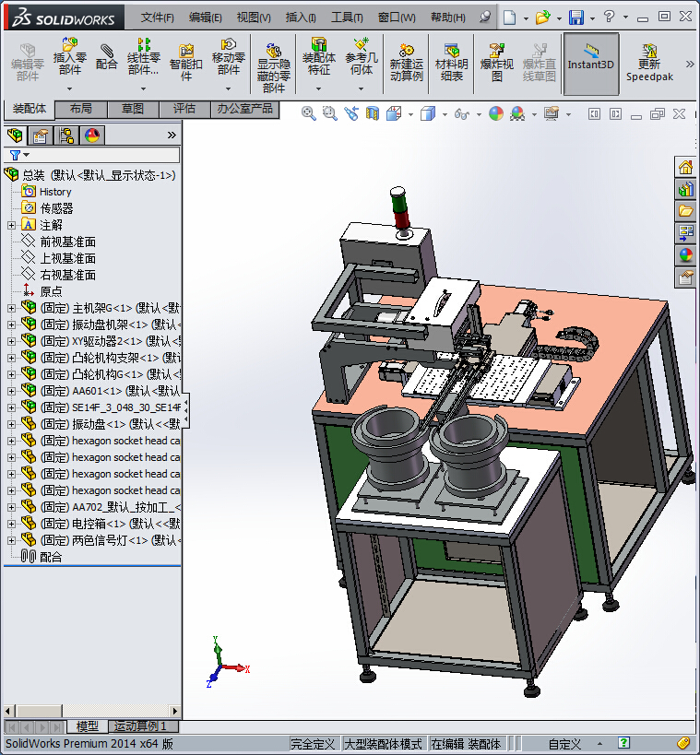Click the New document icon
700x755 pixels.
pos(509,18)
